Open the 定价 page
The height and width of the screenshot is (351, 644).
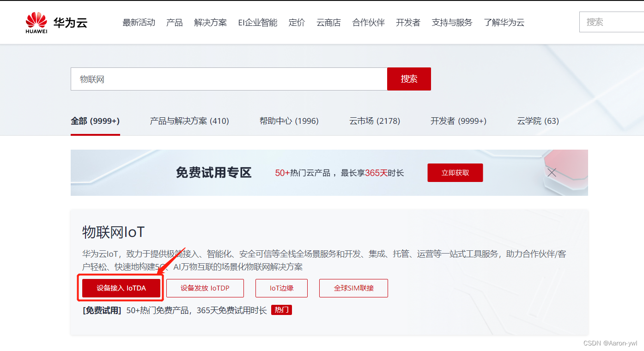tap(297, 23)
